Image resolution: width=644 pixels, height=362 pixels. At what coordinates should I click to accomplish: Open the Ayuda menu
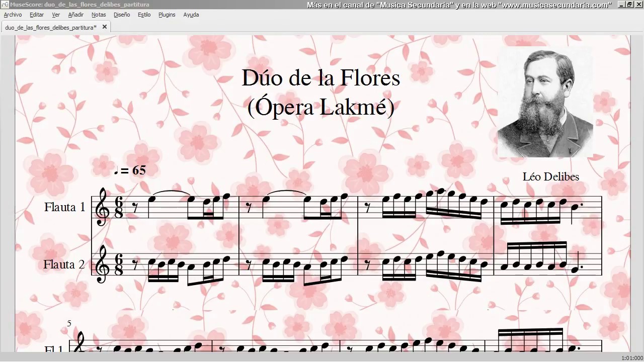pyautogui.click(x=191, y=15)
